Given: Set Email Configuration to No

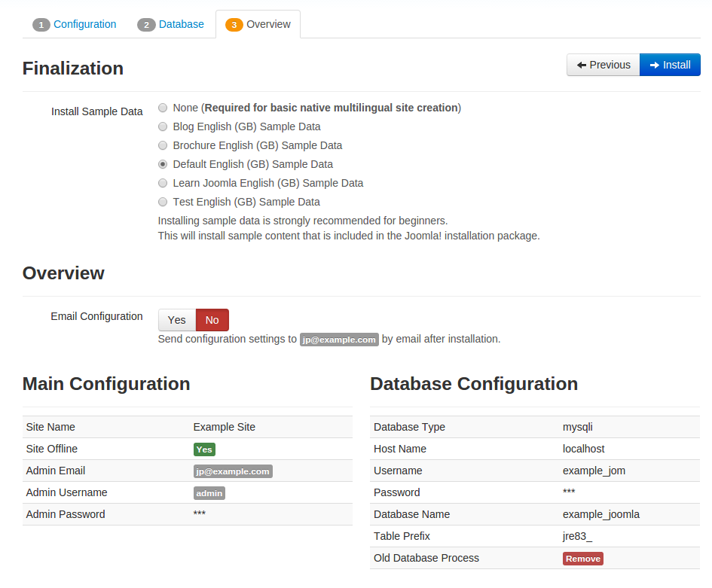Looking at the screenshot, I should [212, 320].
